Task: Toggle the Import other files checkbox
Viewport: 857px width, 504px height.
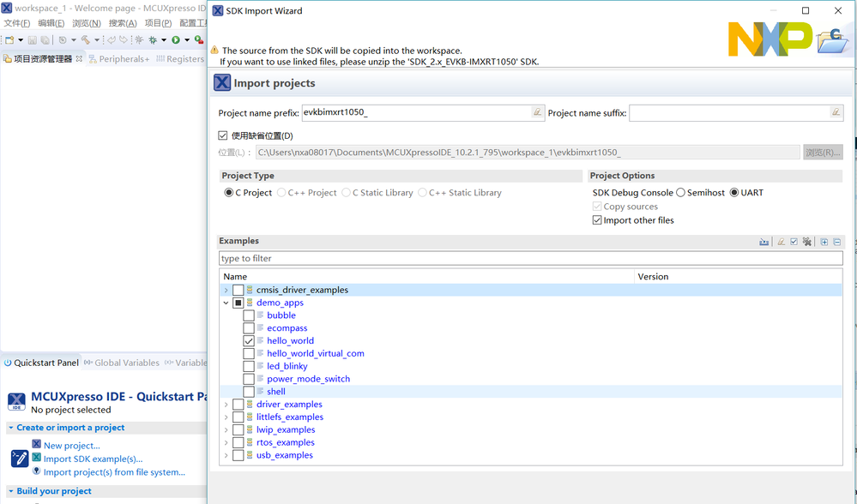Action: click(x=597, y=220)
